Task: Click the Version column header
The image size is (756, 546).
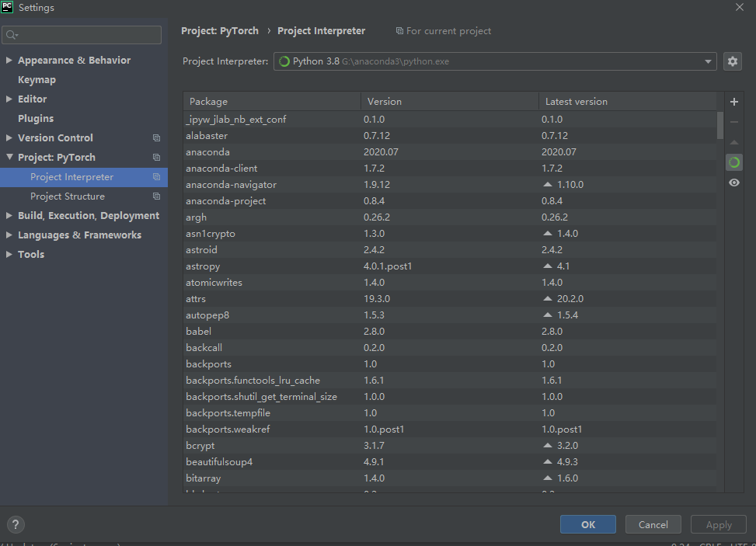Action: pos(450,102)
